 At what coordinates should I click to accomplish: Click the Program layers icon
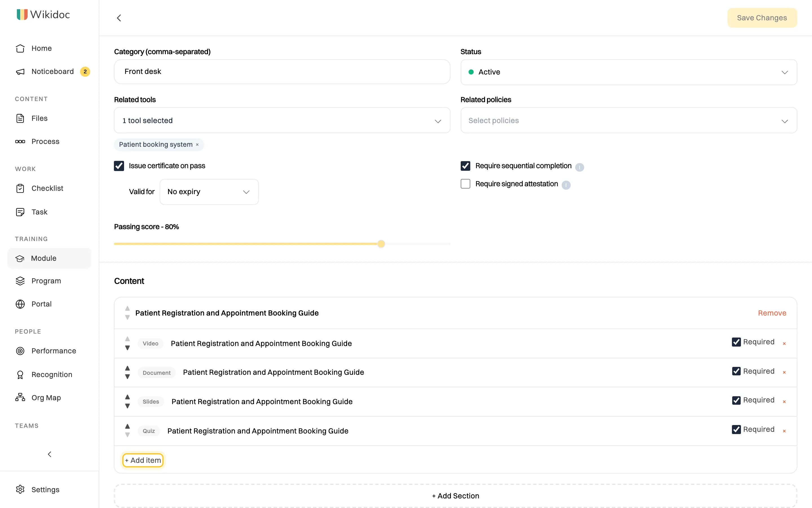(20, 281)
